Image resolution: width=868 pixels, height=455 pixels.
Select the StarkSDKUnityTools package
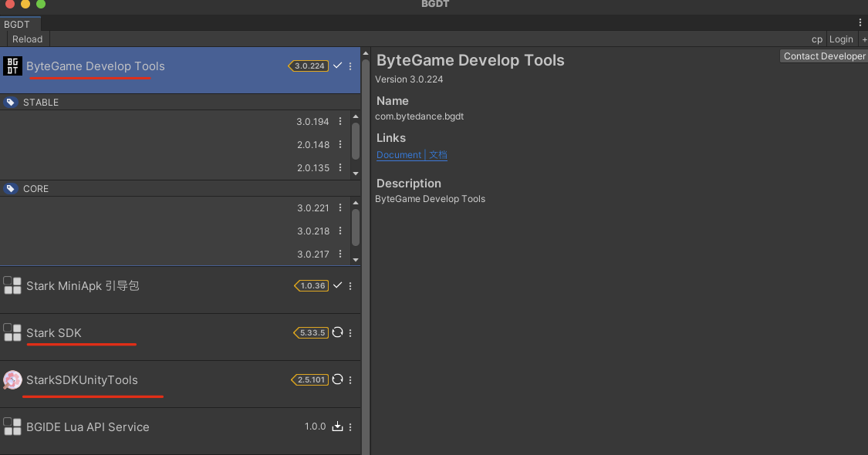point(180,384)
